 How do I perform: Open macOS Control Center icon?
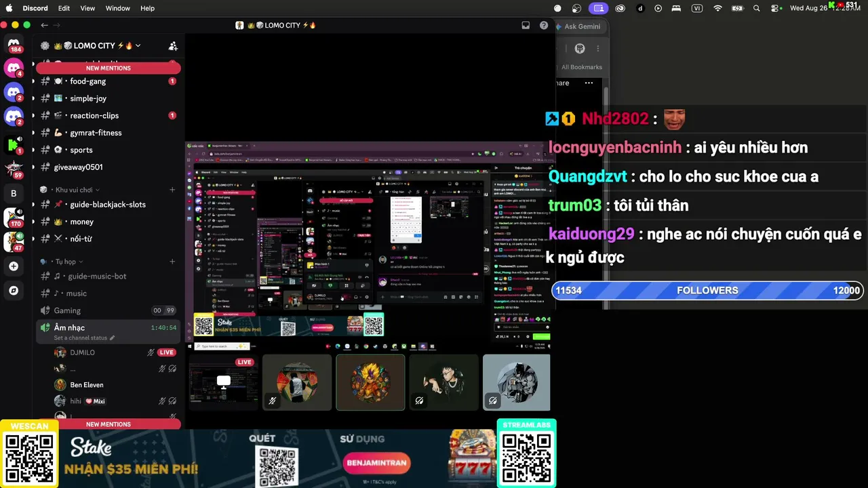click(776, 8)
